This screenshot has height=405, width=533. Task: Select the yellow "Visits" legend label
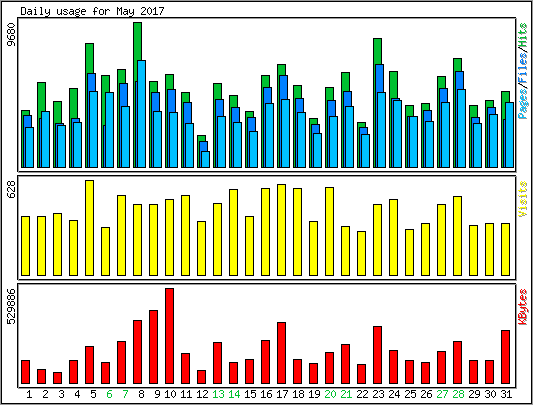[522, 199]
